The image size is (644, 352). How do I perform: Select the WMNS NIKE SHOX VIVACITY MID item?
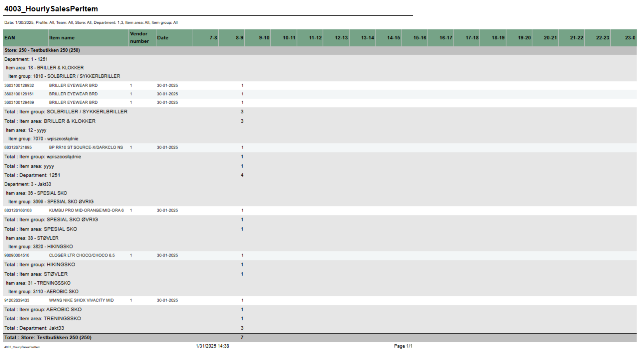coord(81,300)
